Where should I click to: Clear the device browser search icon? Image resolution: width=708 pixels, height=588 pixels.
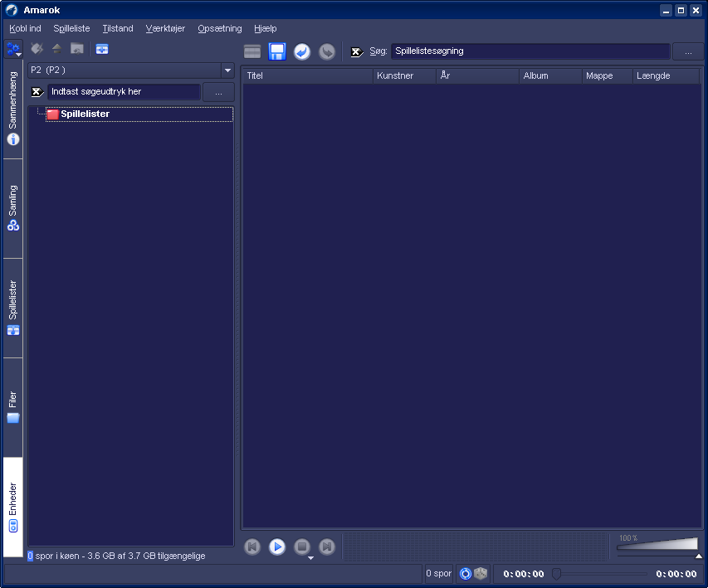point(37,92)
